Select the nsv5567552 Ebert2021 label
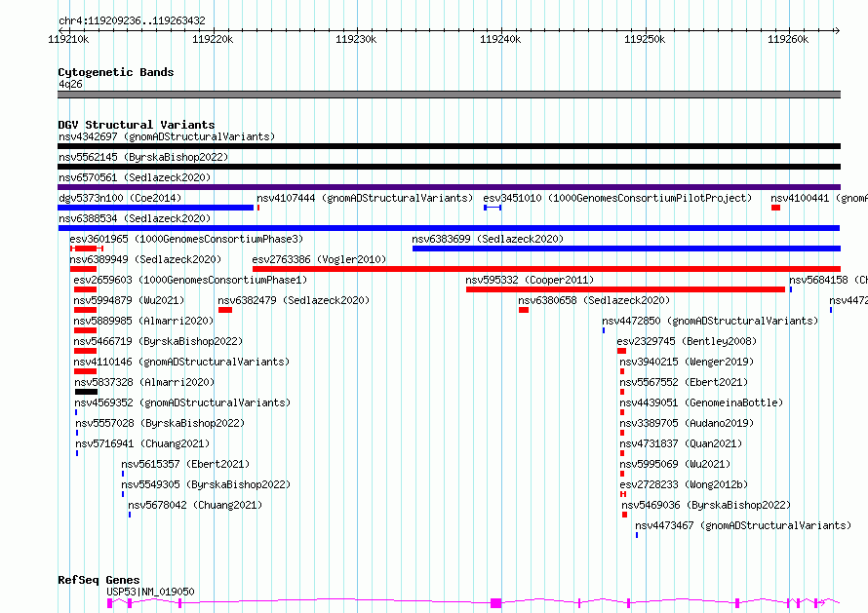The height and width of the screenshot is (613, 868). [685, 382]
